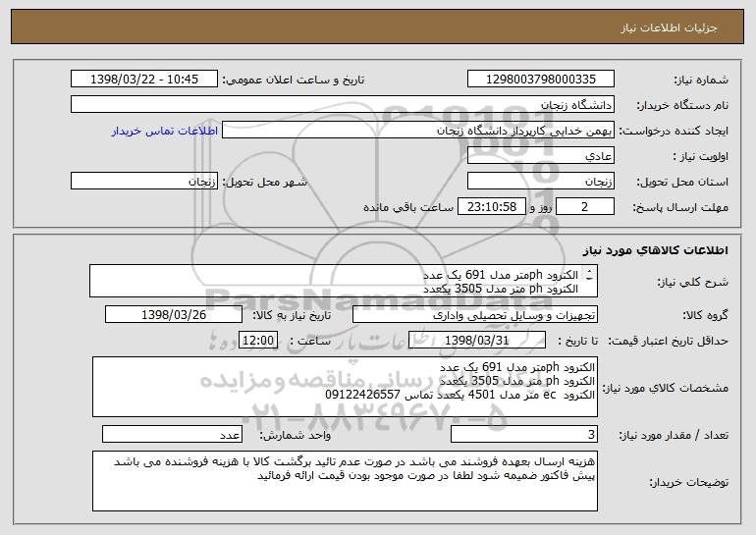Click the section heading اطلاعات کالاهای مورد نیاز
The width and height of the screenshot is (756, 535).
[655, 250]
